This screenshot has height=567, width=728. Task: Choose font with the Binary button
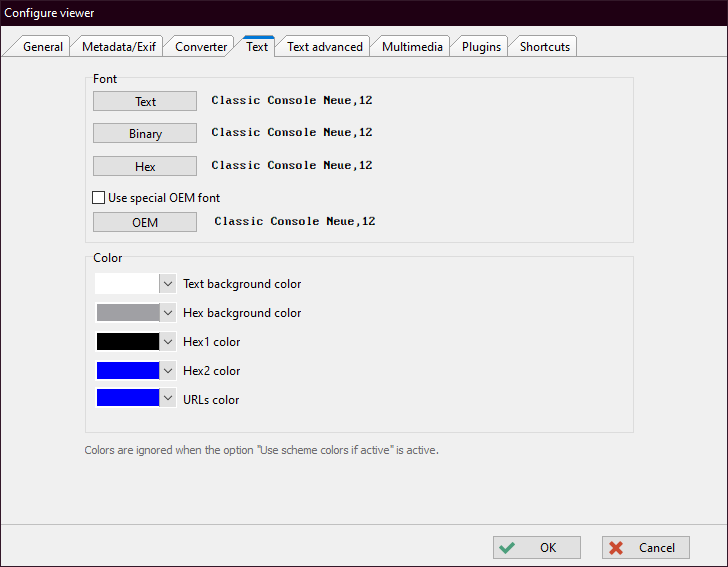pos(145,134)
